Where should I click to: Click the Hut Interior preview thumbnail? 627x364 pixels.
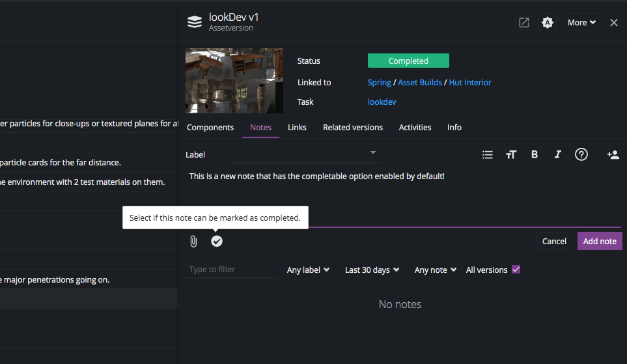click(234, 81)
